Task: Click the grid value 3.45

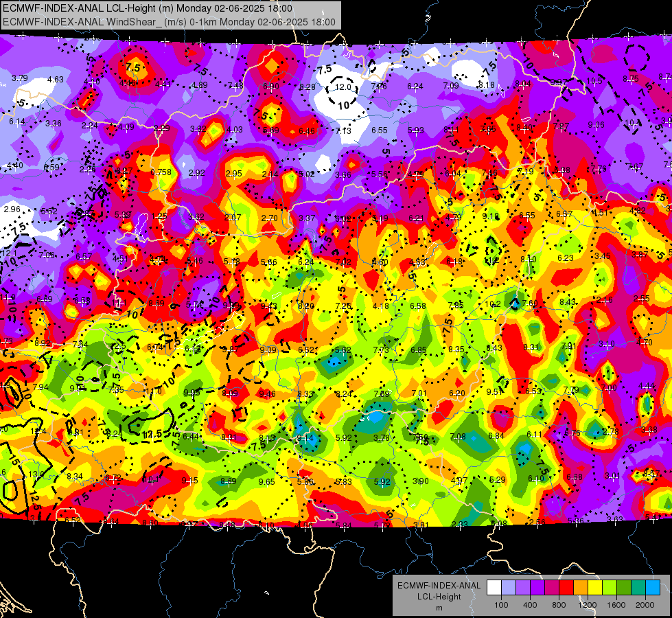Action: [x=603, y=256]
